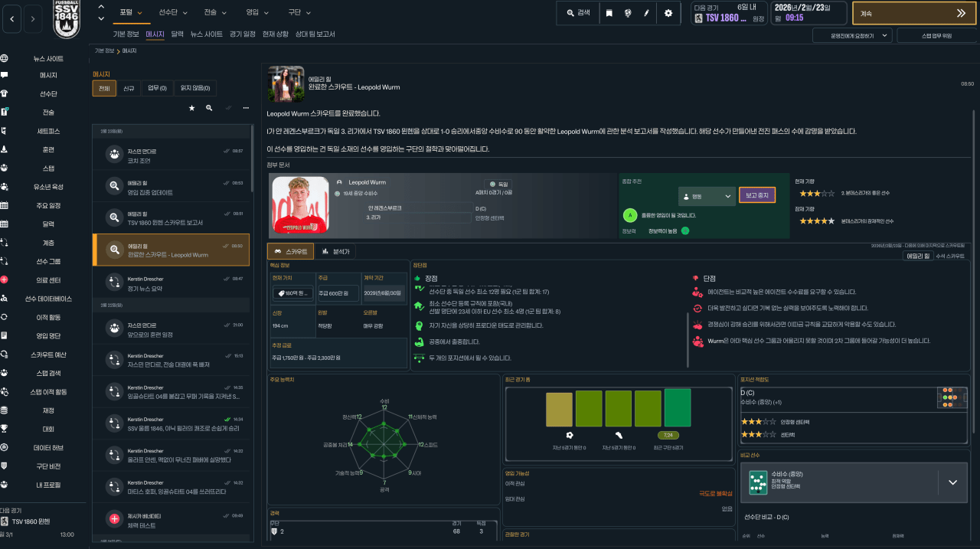The width and height of the screenshot is (980, 549).
Task: Open 선수 데이터베이스 in the left sidebar
Action: 48,299
